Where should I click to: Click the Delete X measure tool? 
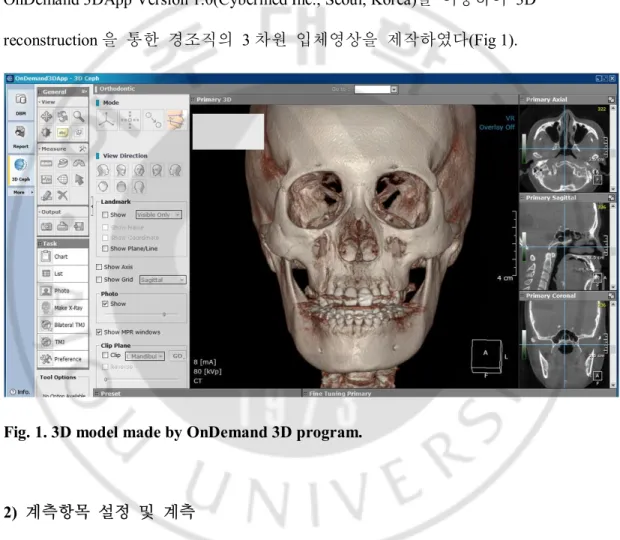click(x=62, y=195)
